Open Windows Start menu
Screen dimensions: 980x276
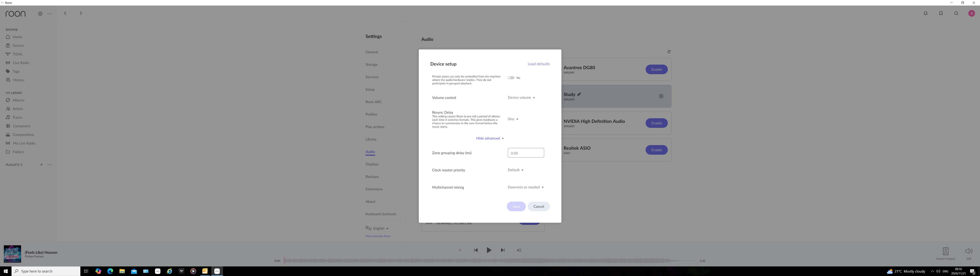tap(6, 271)
